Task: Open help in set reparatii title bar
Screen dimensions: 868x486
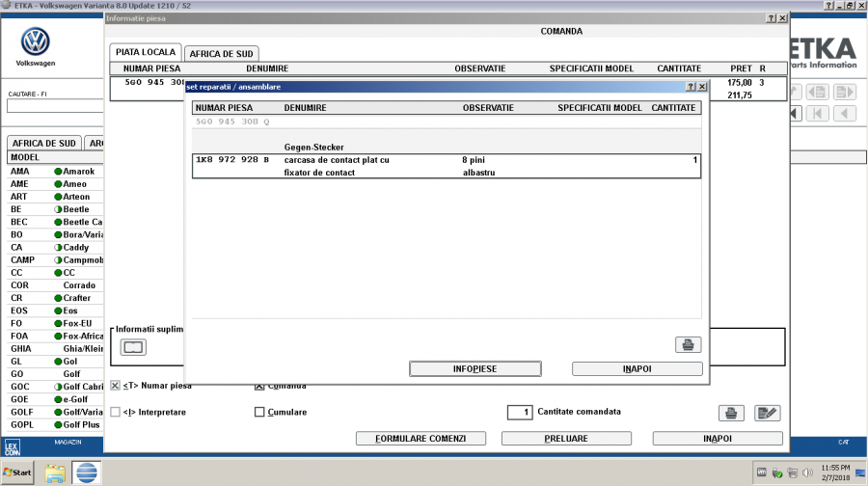Action: (691, 86)
